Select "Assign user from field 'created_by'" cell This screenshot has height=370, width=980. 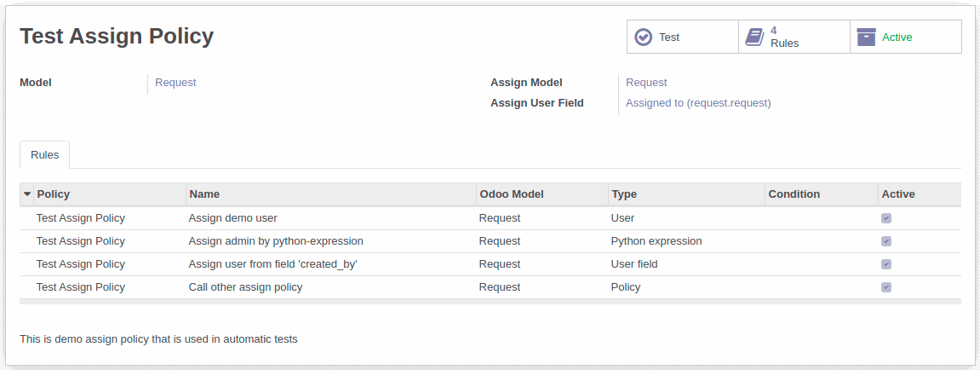pos(331,264)
